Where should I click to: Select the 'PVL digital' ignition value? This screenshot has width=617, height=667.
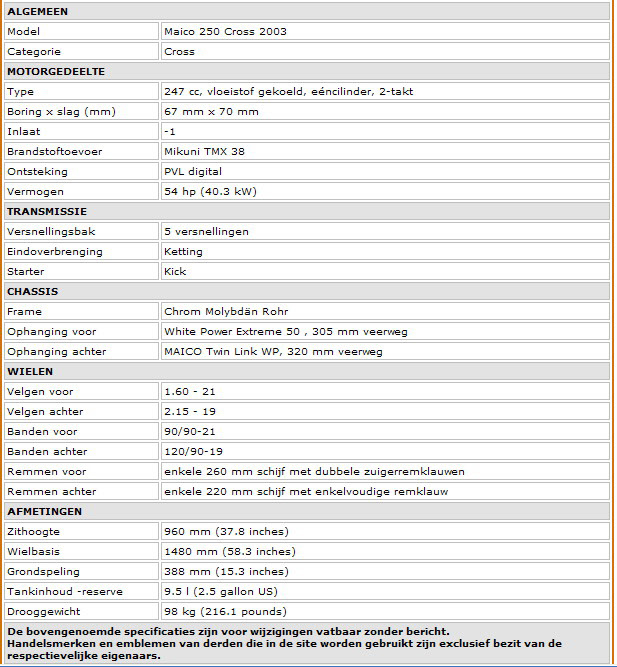pyautogui.click(x=193, y=171)
